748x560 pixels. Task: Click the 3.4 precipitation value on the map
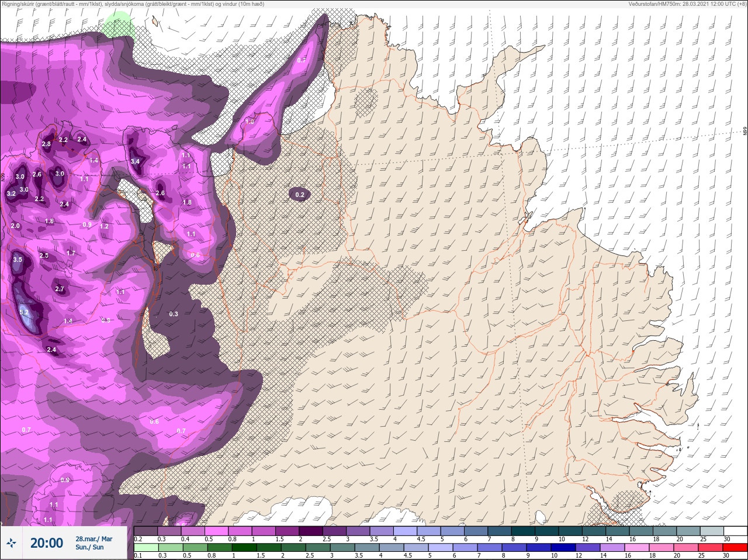tap(135, 161)
